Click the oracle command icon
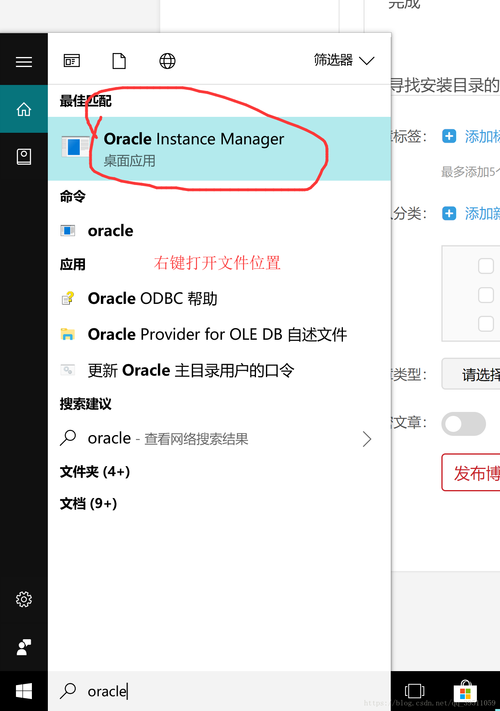 [x=68, y=231]
